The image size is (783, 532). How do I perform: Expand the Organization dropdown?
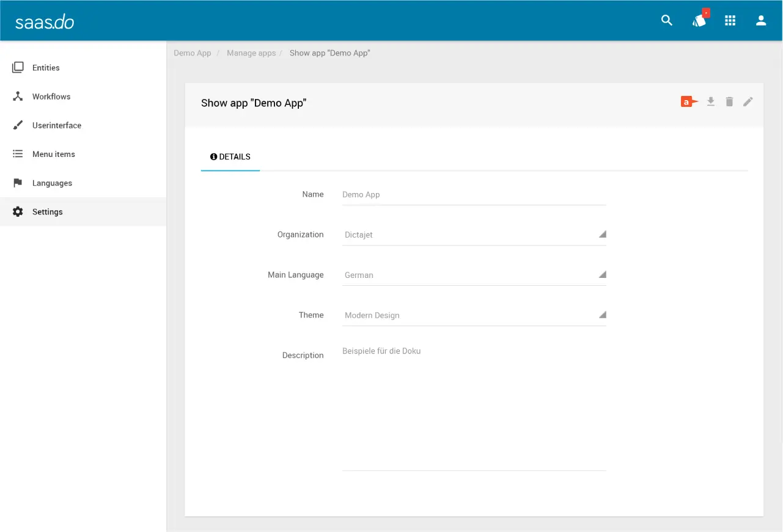point(474,235)
